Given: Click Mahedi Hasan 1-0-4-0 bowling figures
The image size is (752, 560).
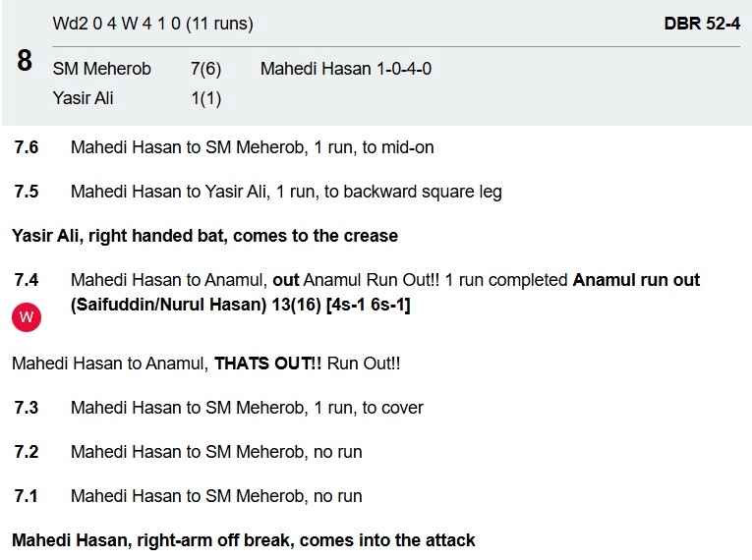Looking at the screenshot, I should tap(346, 68).
